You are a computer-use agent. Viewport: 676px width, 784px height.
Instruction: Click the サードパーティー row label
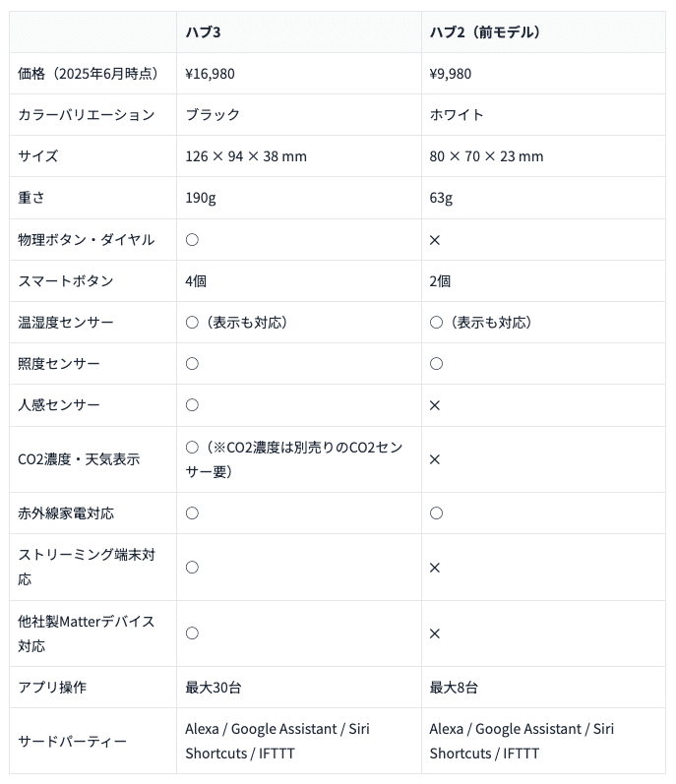[x=72, y=742]
